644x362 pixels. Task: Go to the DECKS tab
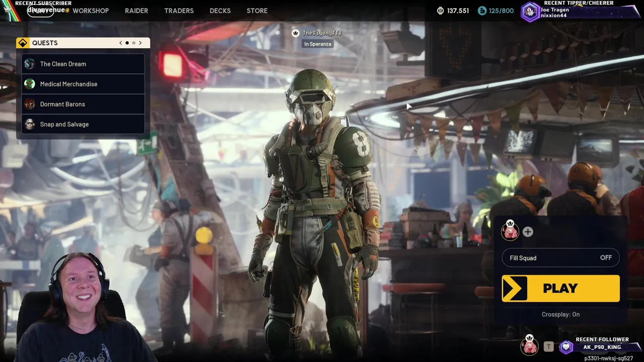click(220, 11)
